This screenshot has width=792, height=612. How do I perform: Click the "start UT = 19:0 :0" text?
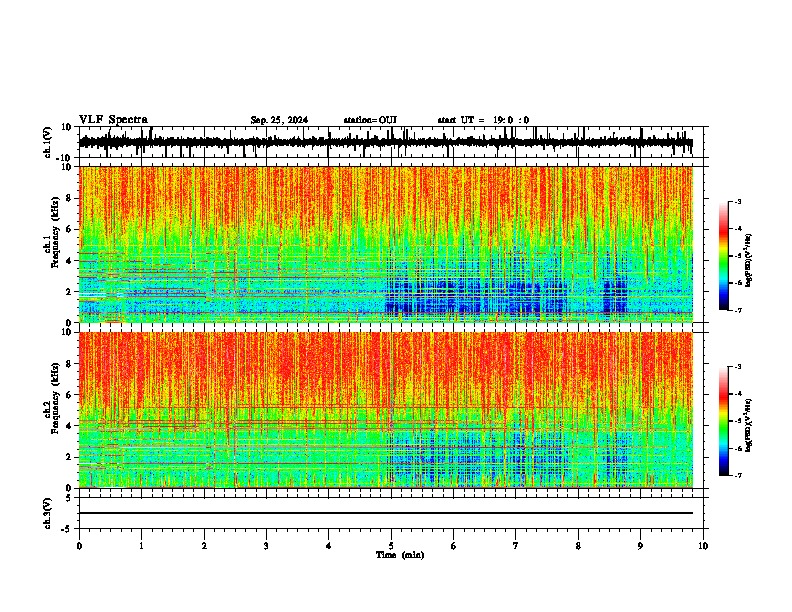[x=483, y=120]
